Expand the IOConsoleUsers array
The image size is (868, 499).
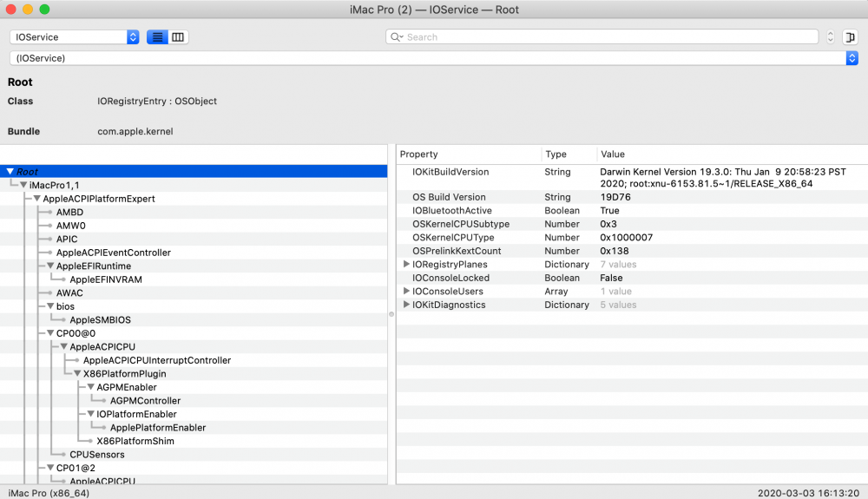(x=406, y=291)
